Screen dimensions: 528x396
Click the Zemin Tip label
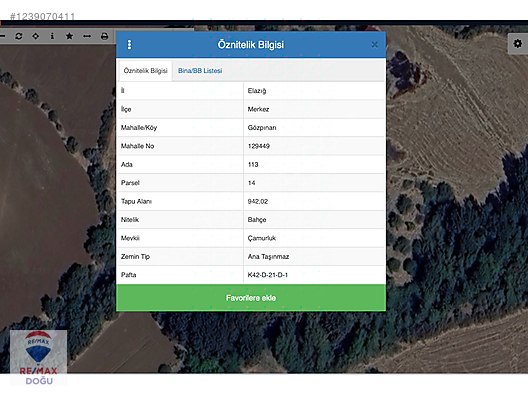coord(135,257)
